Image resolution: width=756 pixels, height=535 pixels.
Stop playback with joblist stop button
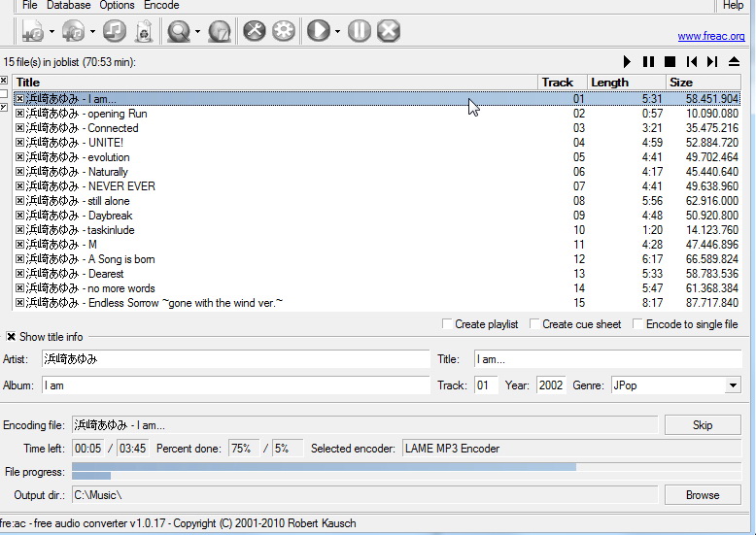click(x=670, y=62)
